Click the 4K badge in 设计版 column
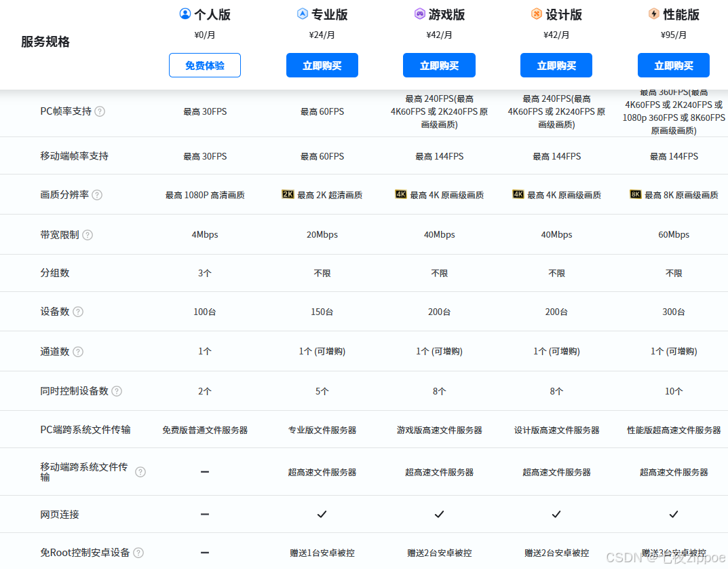Image resolution: width=728 pixels, height=569 pixels. pos(518,194)
